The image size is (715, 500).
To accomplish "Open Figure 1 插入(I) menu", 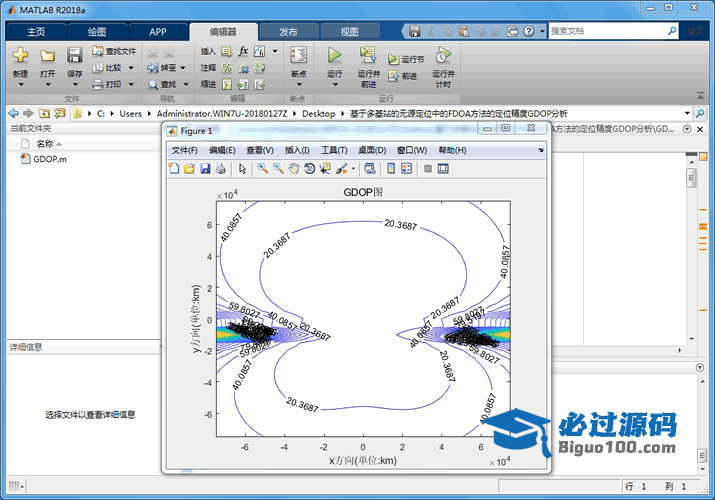I will (x=297, y=150).
